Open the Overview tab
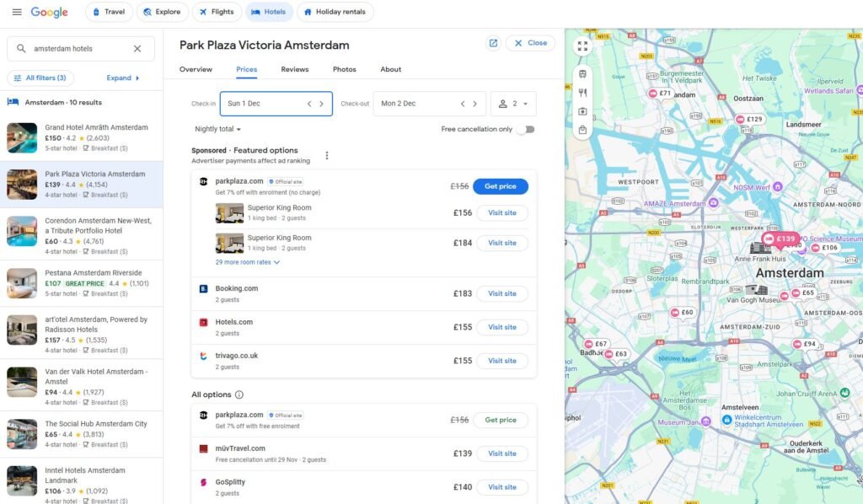The image size is (863, 504). [x=196, y=69]
